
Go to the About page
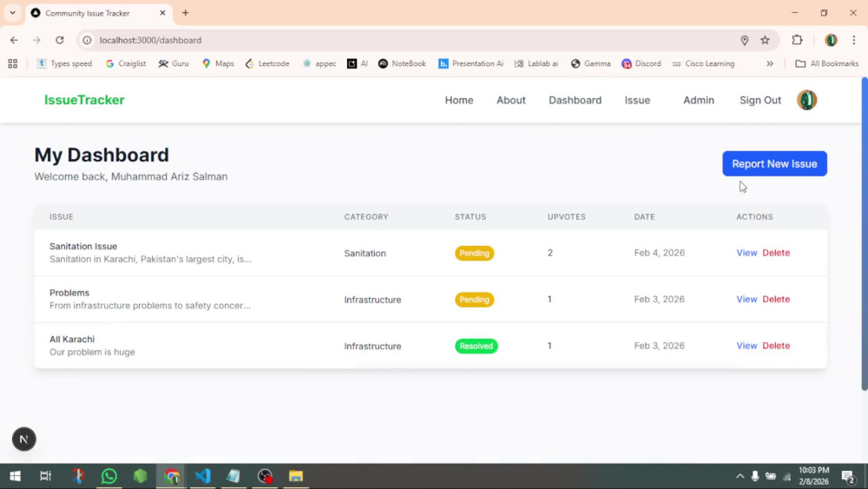(511, 100)
